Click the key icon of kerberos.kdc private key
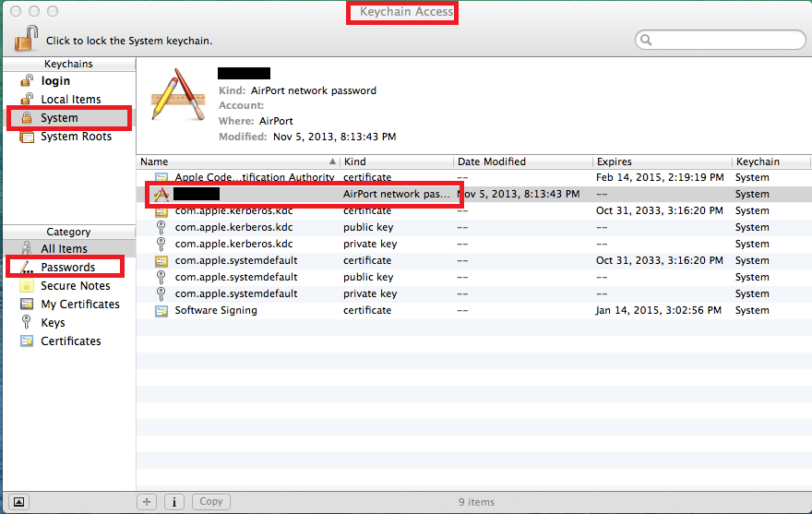The width and height of the screenshot is (812, 514). (161, 244)
